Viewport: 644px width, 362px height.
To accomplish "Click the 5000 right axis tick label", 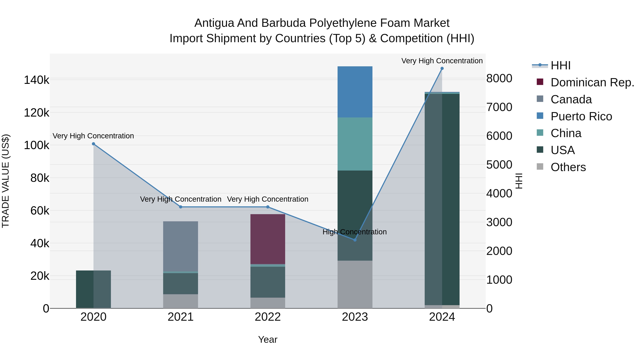I will (x=499, y=165).
